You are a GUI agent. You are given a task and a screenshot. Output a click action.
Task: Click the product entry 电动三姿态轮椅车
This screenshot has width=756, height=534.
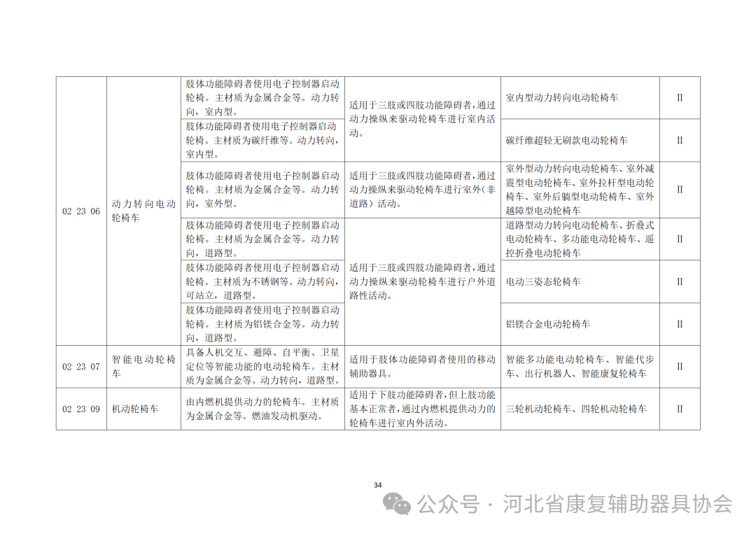click(545, 283)
